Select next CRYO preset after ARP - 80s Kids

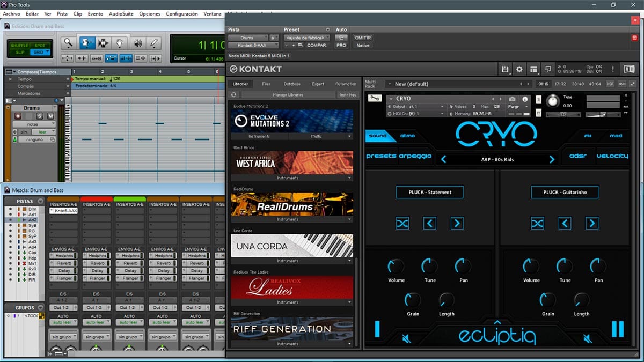coord(552,159)
